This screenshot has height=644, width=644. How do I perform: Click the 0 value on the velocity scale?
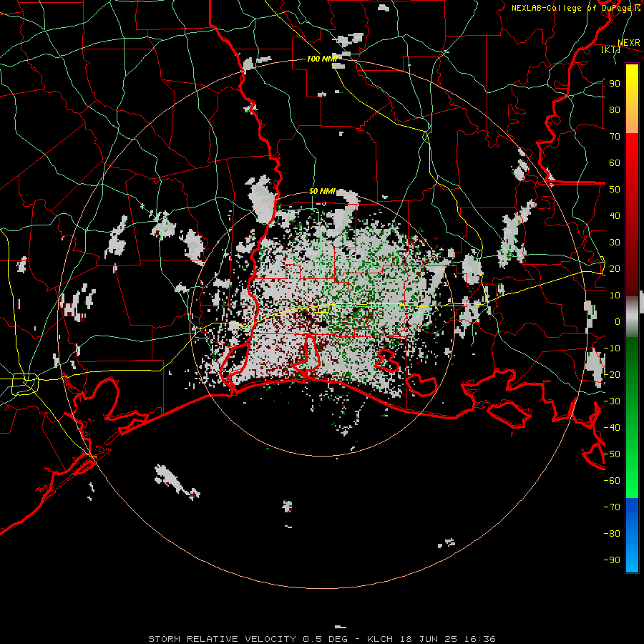point(618,321)
